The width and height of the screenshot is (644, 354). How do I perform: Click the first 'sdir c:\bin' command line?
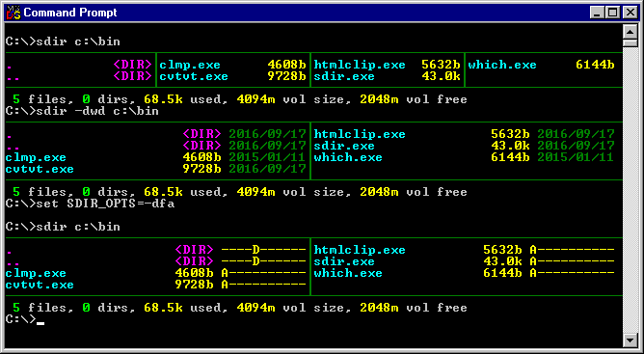pos(63,41)
